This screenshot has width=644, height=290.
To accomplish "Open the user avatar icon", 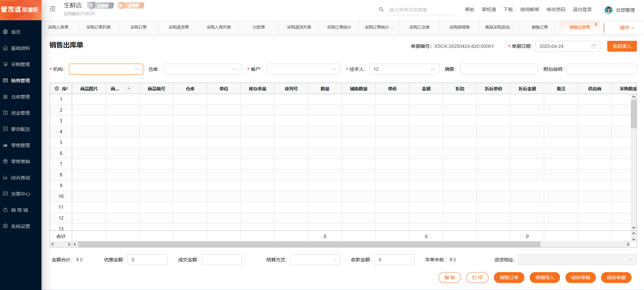I will [x=609, y=10].
